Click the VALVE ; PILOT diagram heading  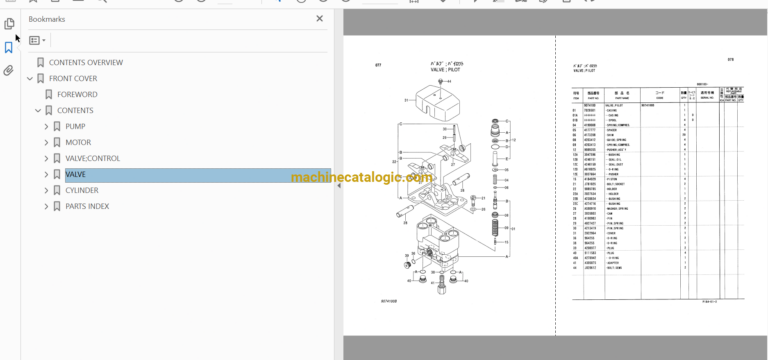pos(445,70)
